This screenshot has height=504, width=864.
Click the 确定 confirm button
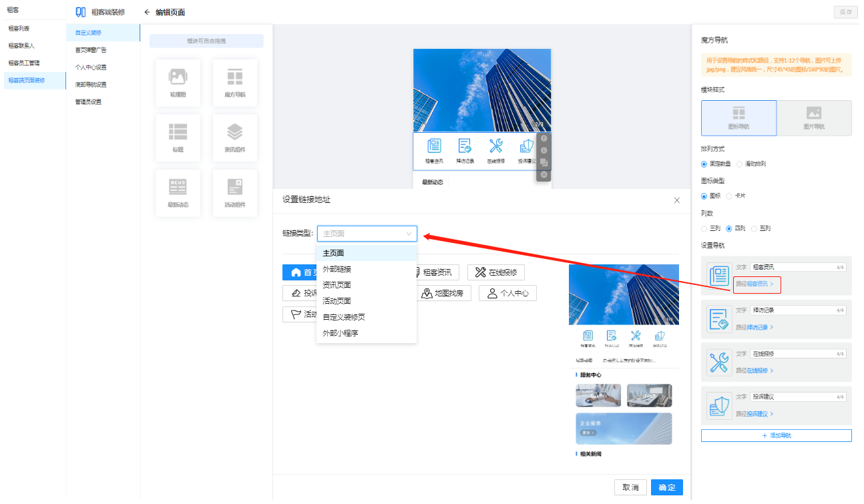click(x=666, y=487)
